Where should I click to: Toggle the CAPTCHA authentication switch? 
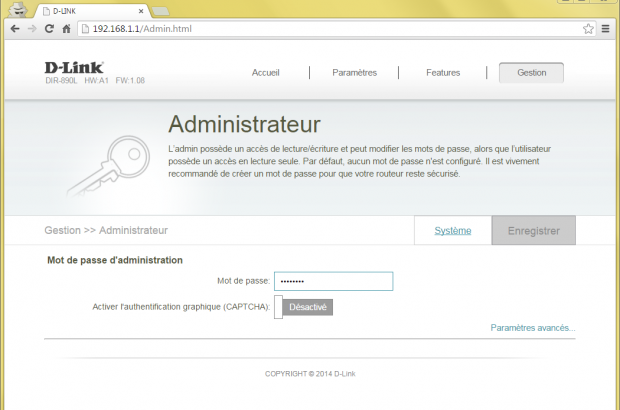pyautogui.click(x=303, y=307)
